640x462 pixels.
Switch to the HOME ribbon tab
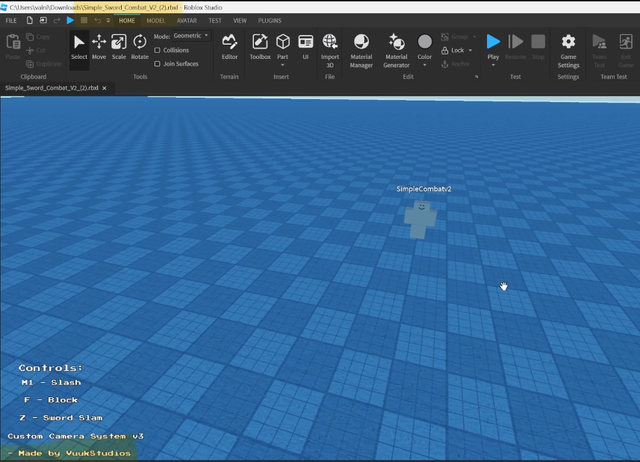127,20
